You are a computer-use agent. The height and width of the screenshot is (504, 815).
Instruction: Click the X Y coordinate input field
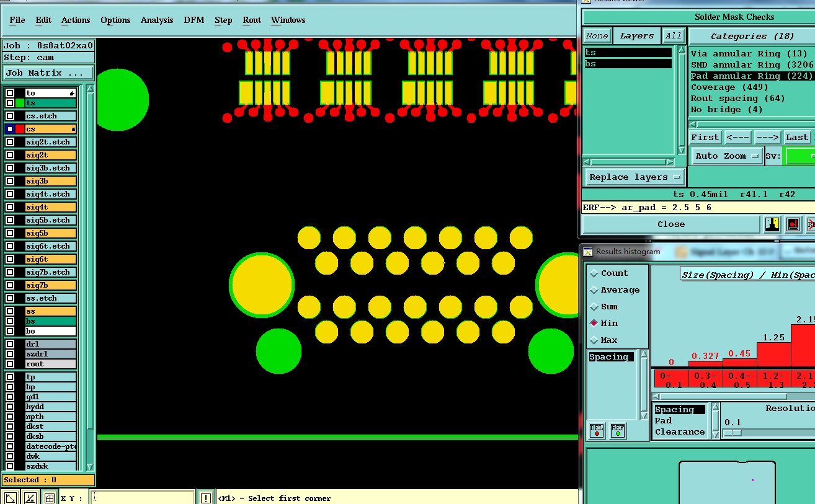(x=142, y=498)
